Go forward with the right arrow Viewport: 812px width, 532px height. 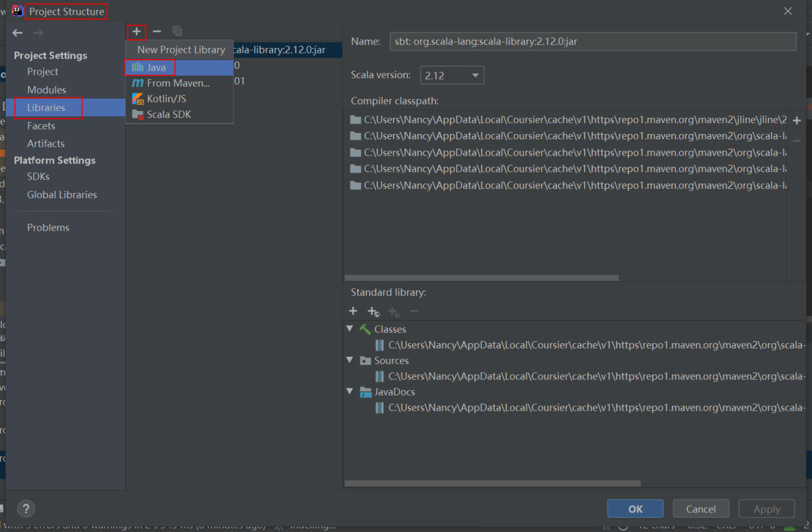[x=38, y=32]
